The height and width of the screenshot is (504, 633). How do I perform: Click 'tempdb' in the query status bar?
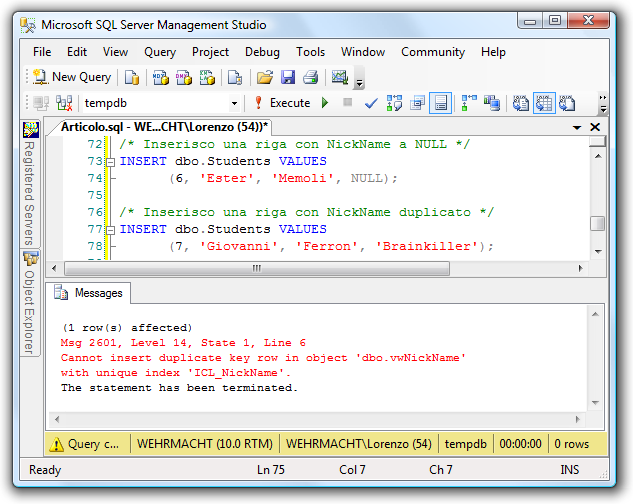click(x=465, y=444)
